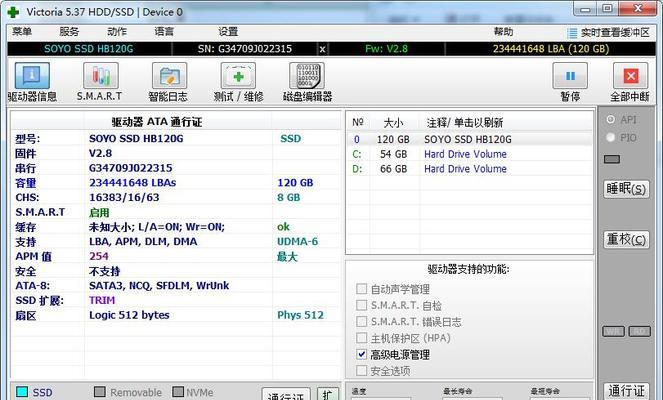This screenshot has height=400, width=663.
Task: Toggle the 主机保护区 (HPA) checkbox
Action: click(x=362, y=338)
